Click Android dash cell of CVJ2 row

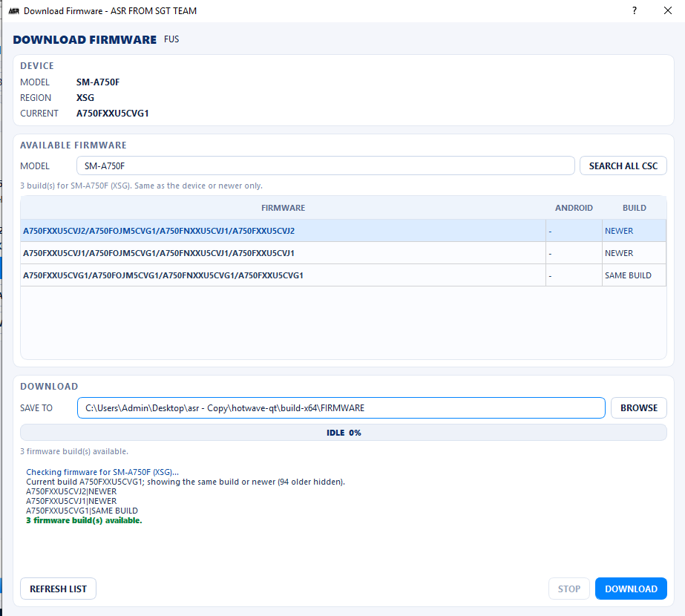(574, 231)
